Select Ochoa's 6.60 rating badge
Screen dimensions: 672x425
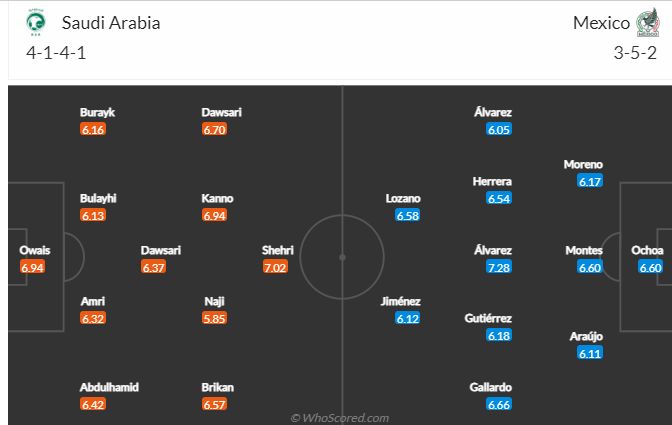pyautogui.click(x=650, y=267)
